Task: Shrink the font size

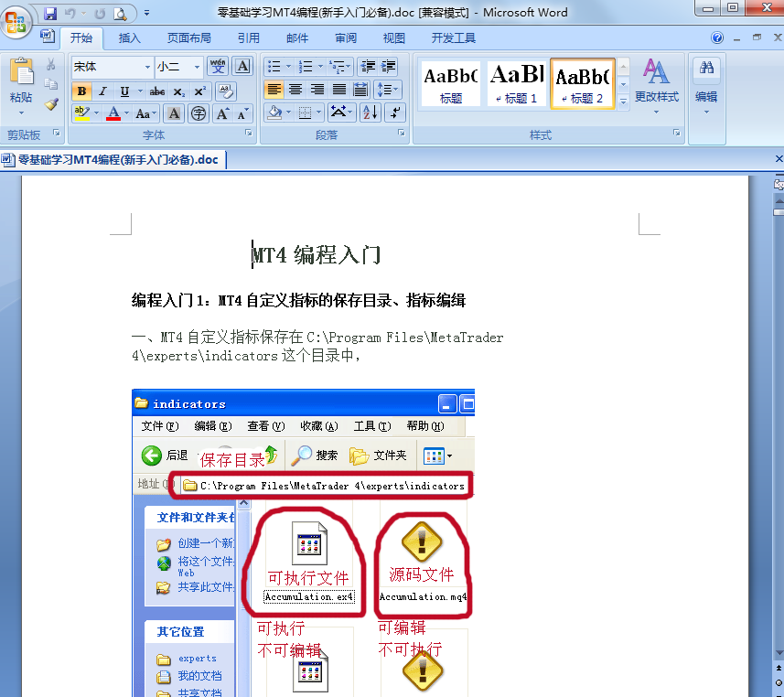Action: pos(242,113)
